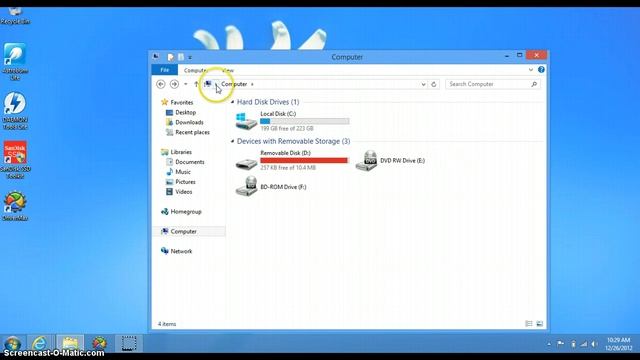Viewport: 640px width, 360px height.
Task: Open the BD-ROM Drive (F:) icon
Action: pos(246,187)
